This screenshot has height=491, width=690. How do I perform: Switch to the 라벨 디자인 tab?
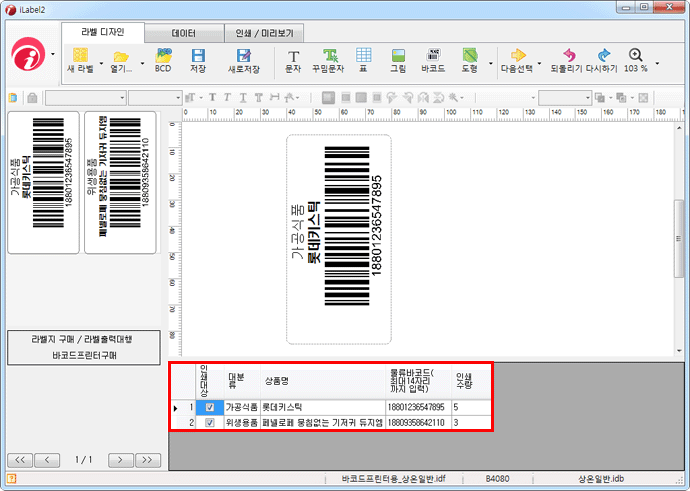(x=103, y=33)
